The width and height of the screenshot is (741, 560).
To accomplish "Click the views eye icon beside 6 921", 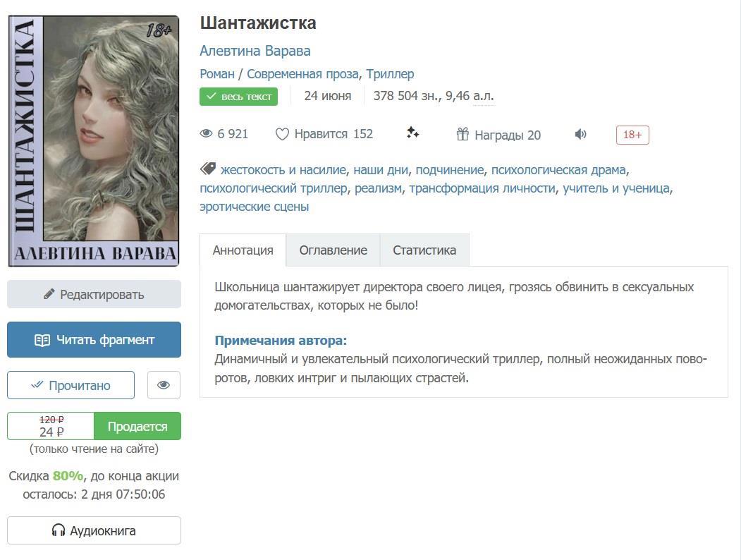I will pyautogui.click(x=206, y=134).
